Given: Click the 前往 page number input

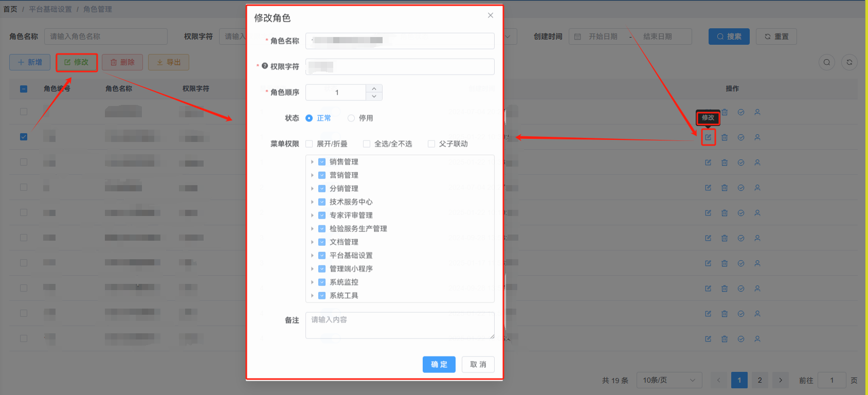Looking at the screenshot, I should [x=832, y=380].
